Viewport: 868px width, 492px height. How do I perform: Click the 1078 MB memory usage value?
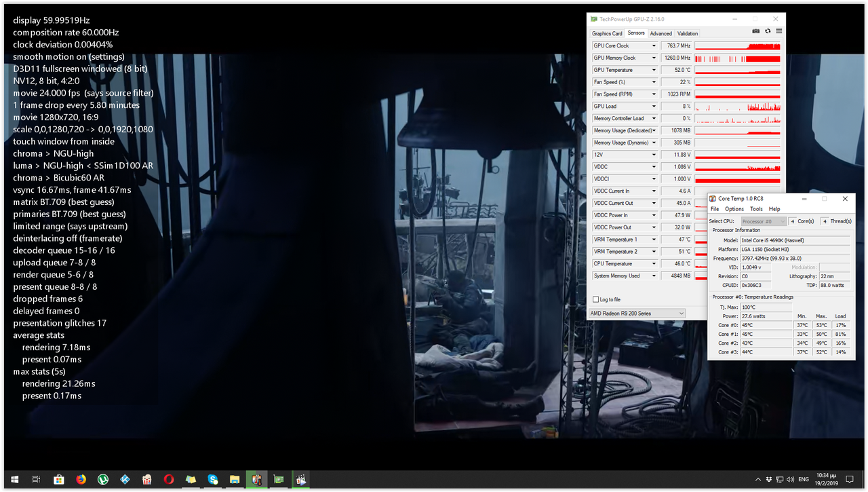(677, 130)
